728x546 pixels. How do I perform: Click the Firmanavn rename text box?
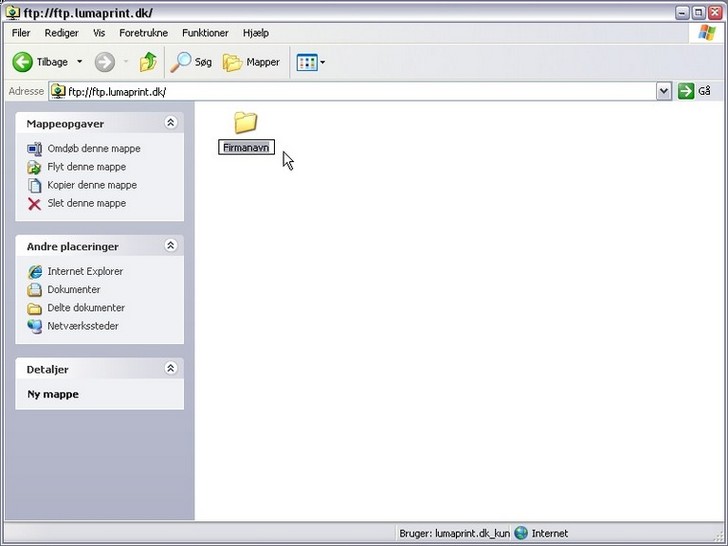247,147
